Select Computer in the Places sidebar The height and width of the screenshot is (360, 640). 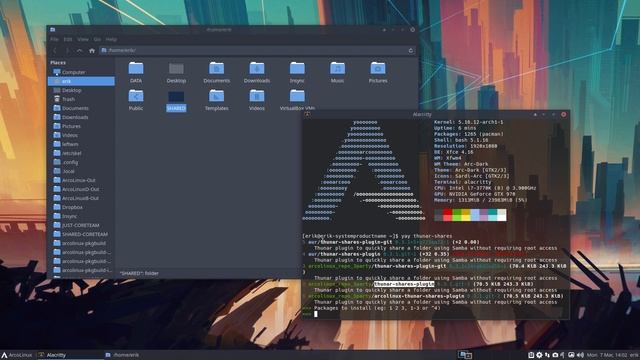click(x=81, y=72)
